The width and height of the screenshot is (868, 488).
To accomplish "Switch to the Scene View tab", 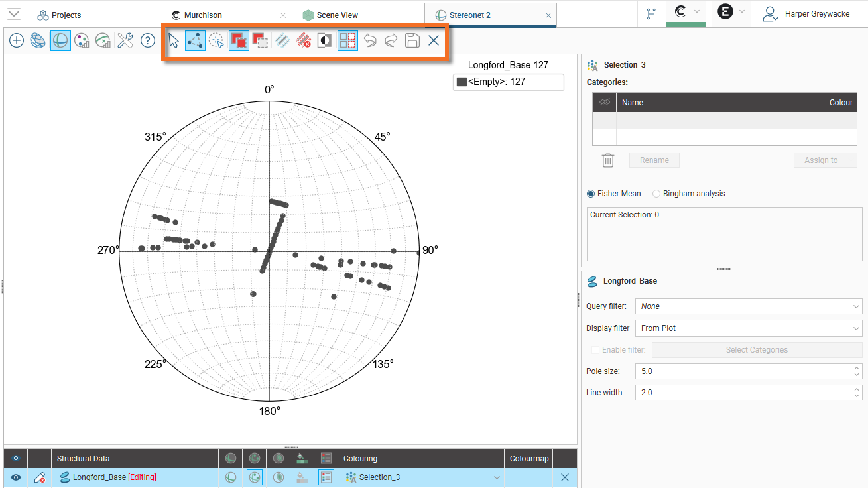I will 337,15.
